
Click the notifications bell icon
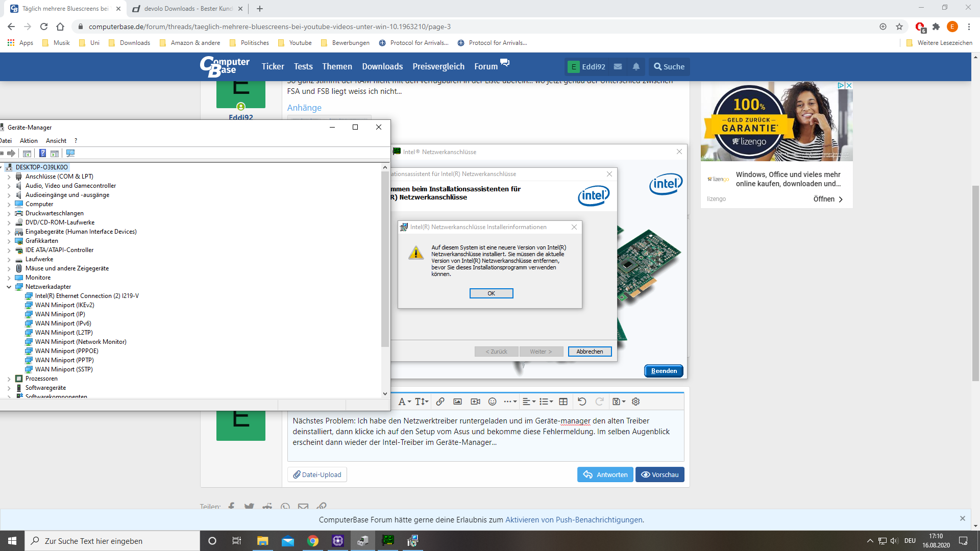pos(636,67)
